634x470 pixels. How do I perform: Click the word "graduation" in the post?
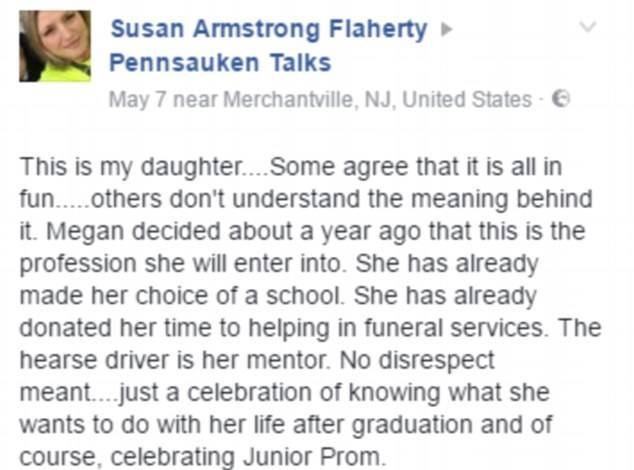pyautogui.click(x=412, y=426)
